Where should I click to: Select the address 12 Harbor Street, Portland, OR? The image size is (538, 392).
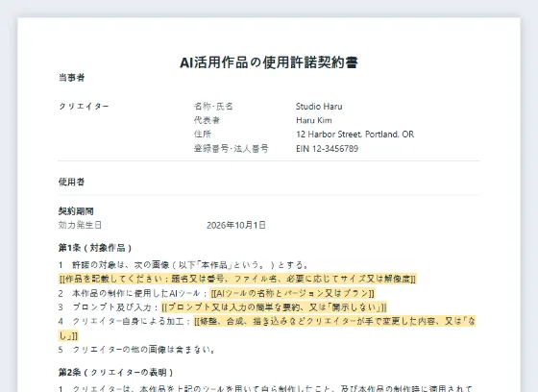coord(355,135)
